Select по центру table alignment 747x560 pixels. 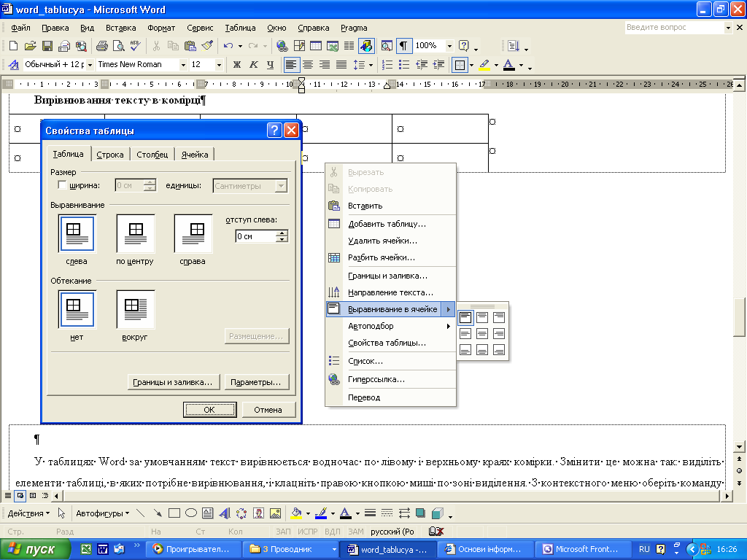click(136, 233)
